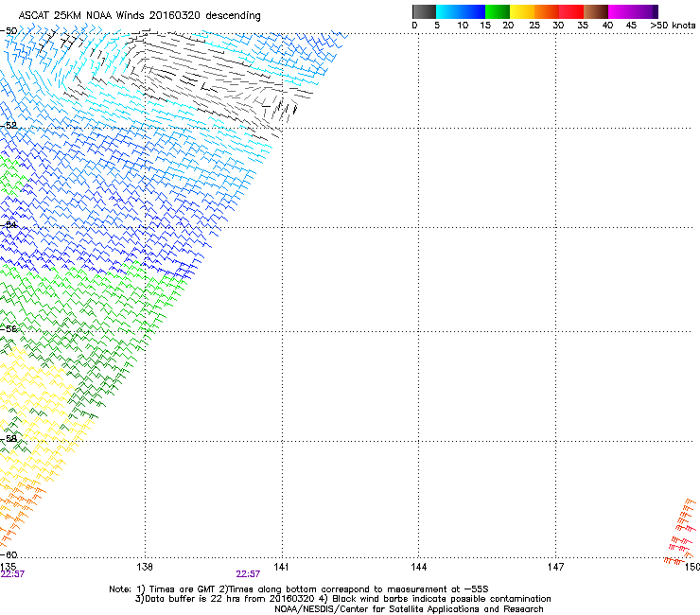Click the latitude label '-50'
The height and width of the screenshot is (615, 700).
click(9, 31)
